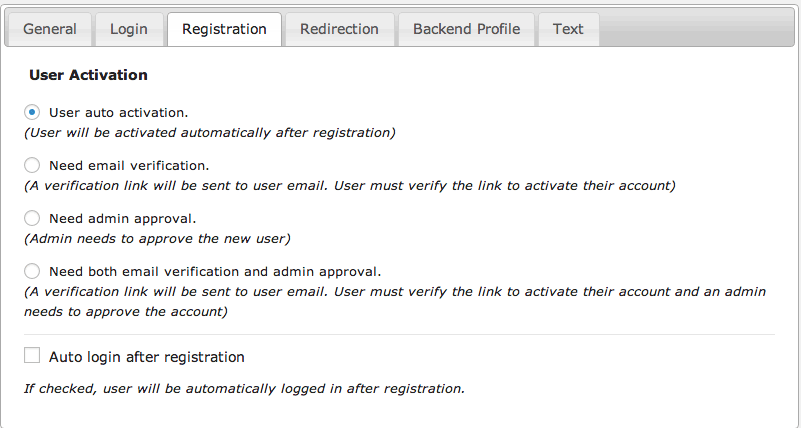Click the "Need email verification." label text
This screenshot has height=428, width=801.
pyautogui.click(x=129, y=165)
